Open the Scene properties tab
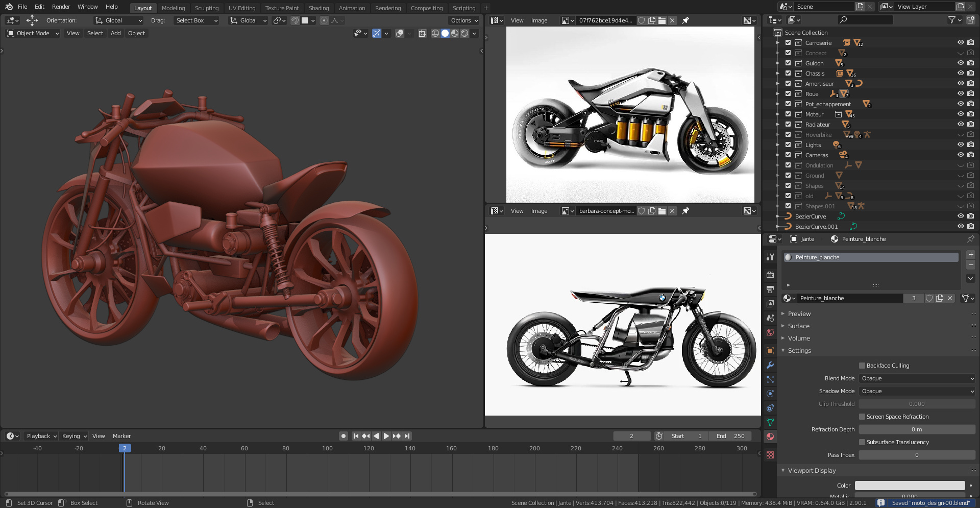980x508 pixels. (770, 318)
